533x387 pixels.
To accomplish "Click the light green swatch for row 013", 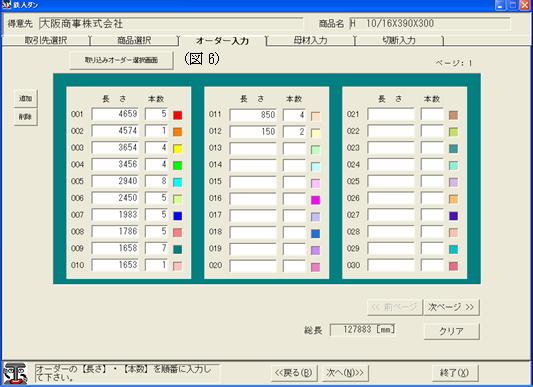I will (x=315, y=149).
